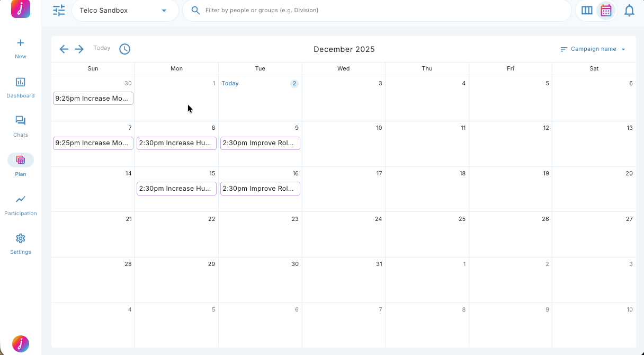Viewport: 644px width, 355px height.
Task: Open the notification bell icon
Action: tap(629, 10)
